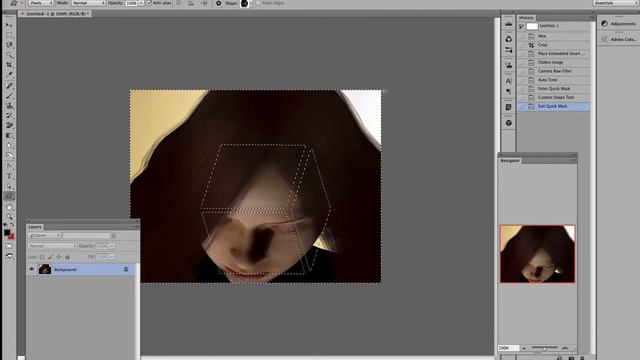Image resolution: width=640 pixels, height=360 pixels.
Task: Open the Layers Opacity dropdown arrow
Action: click(x=112, y=246)
